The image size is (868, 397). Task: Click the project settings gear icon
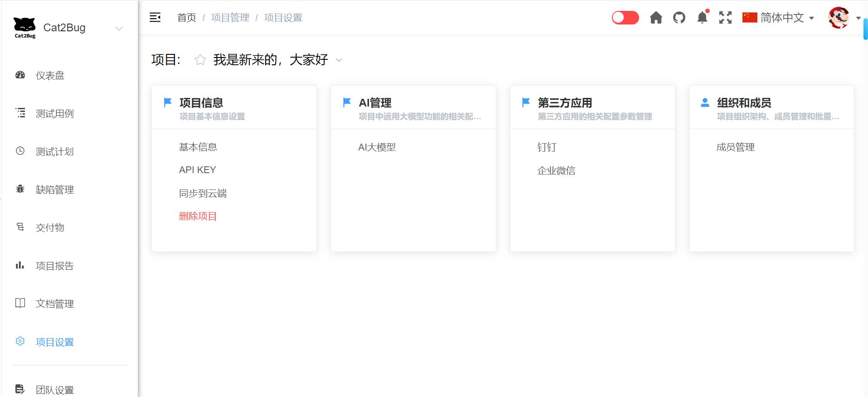coord(20,341)
